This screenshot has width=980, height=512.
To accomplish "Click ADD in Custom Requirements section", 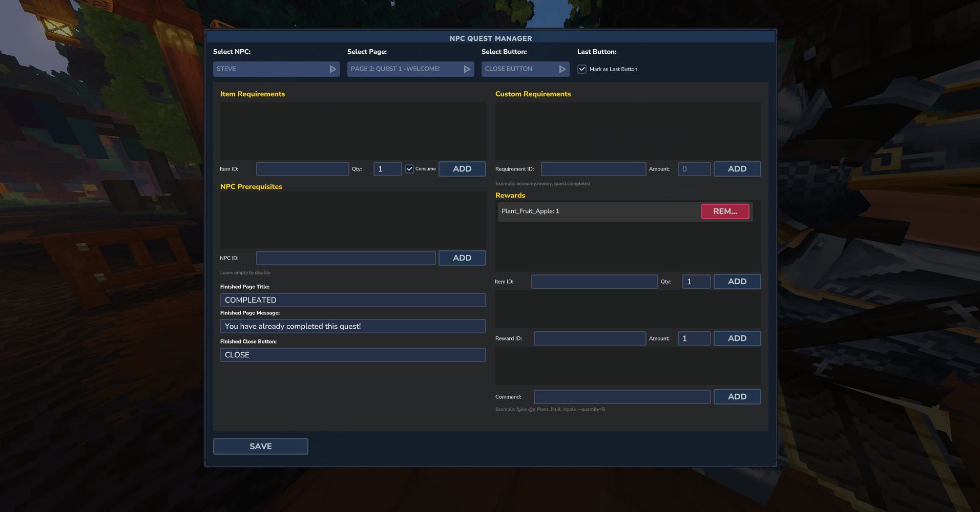I will click(x=737, y=168).
